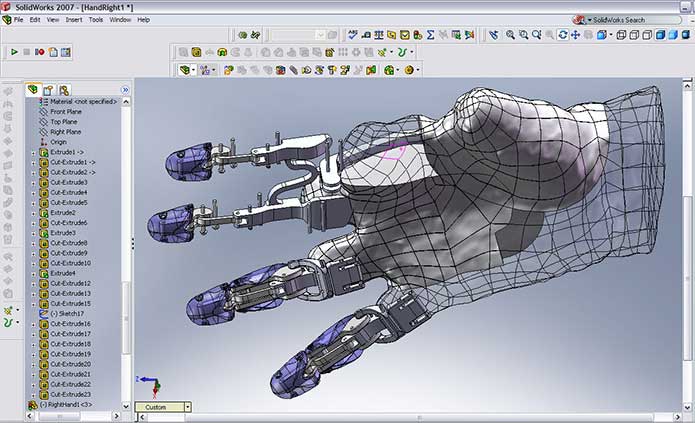Toggle Wireframe display mode
The image size is (695, 423).
[x=620, y=35]
